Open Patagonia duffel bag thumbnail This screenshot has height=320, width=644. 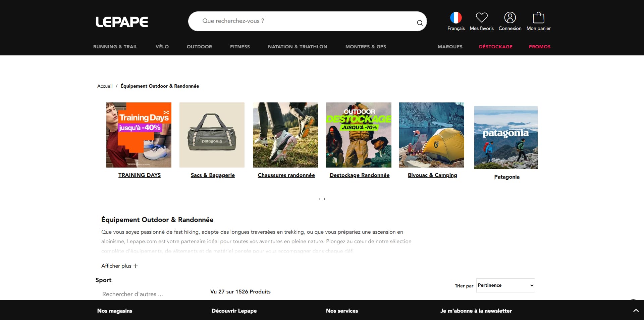point(212,135)
